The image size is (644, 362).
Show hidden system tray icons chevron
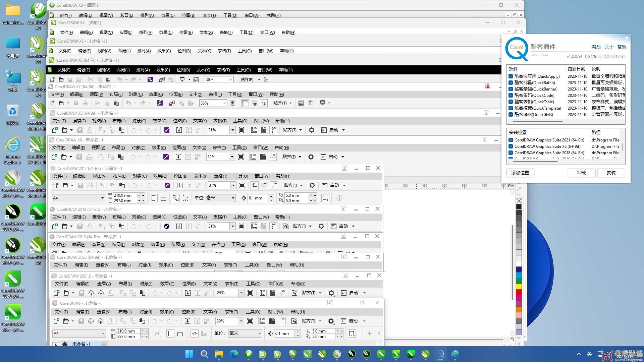tap(579, 354)
